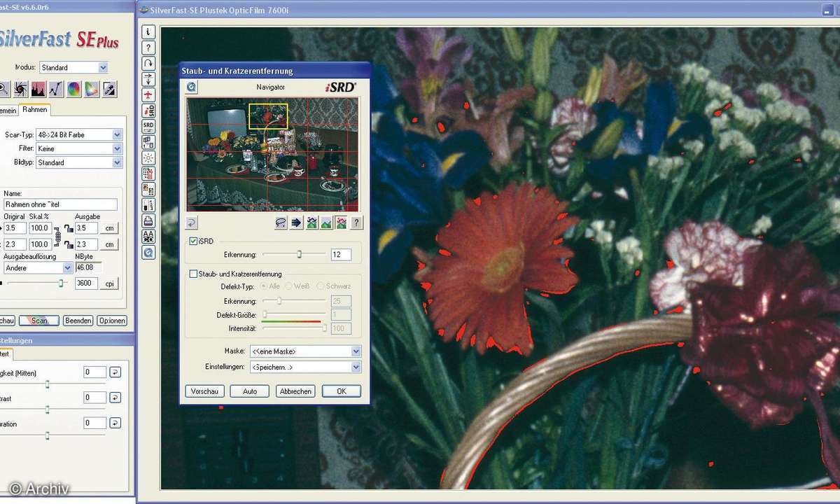Click the blue Q icon in dialog header
Image resolution: width=840 pixels, height=504 pixels.
tap(191, 87)
